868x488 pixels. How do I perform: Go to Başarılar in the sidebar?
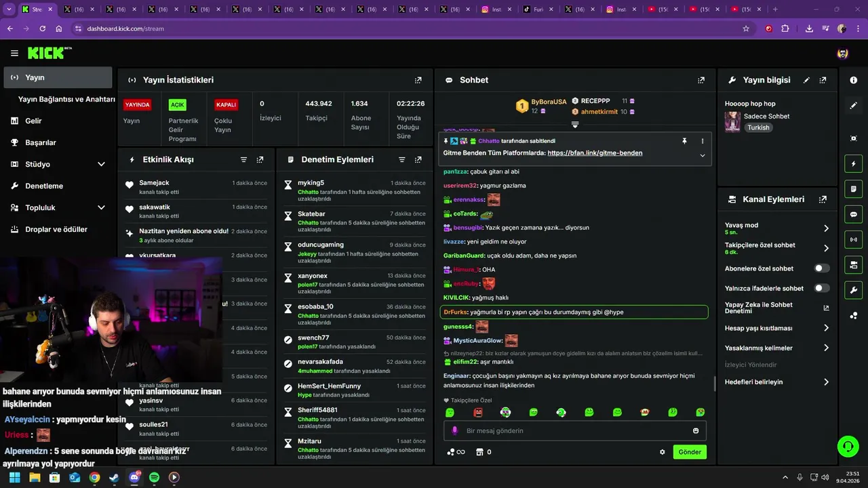(58, 142)
